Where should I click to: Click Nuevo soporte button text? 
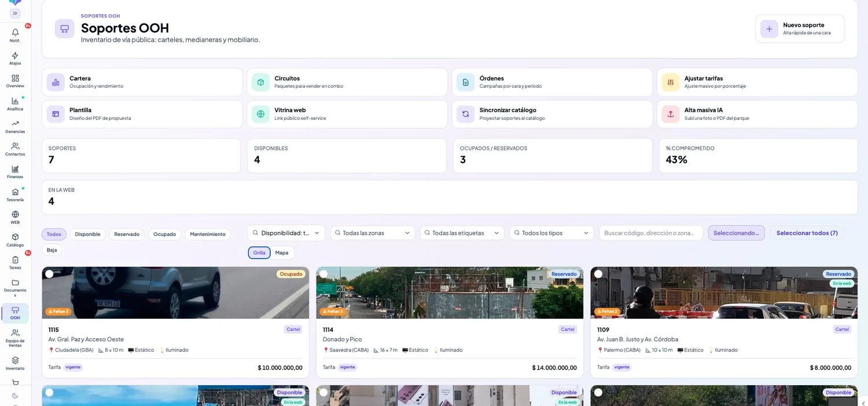click(x=803, y=25)
